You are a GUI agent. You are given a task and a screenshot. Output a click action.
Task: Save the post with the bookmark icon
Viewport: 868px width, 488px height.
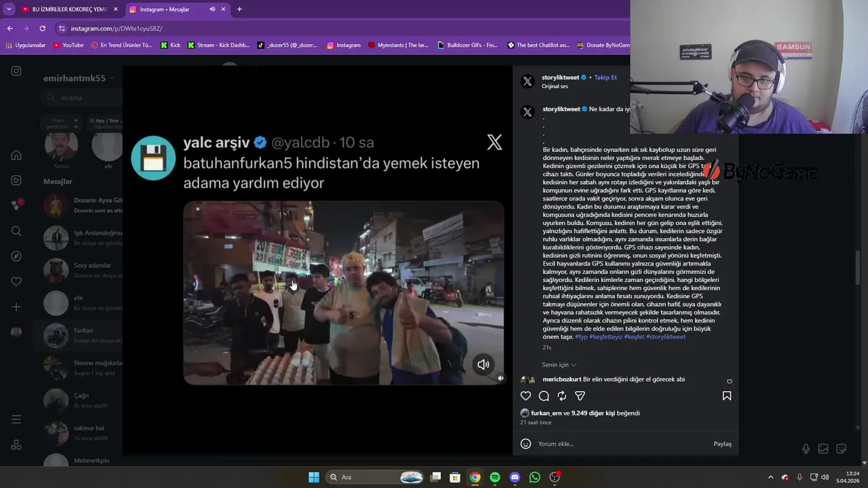(726, 396)
